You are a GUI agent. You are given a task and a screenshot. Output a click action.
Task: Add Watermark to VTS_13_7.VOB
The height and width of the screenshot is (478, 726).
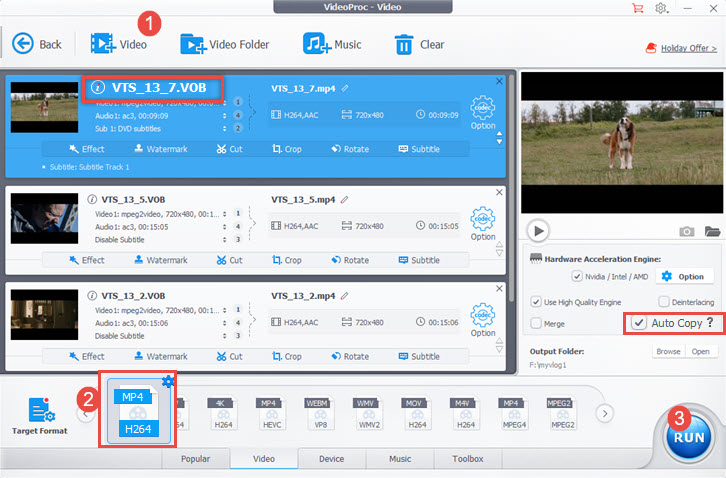click(161, 149)
